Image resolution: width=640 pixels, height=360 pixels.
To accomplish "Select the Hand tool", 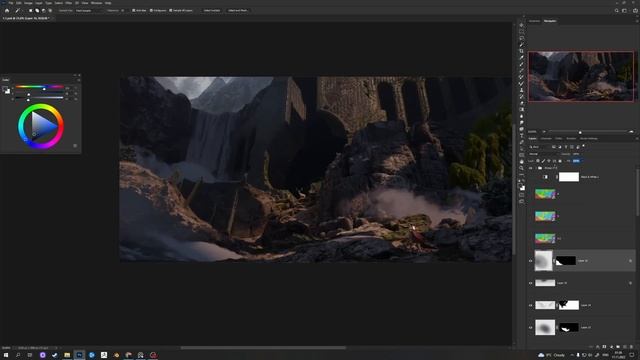I will click(522, 162).
